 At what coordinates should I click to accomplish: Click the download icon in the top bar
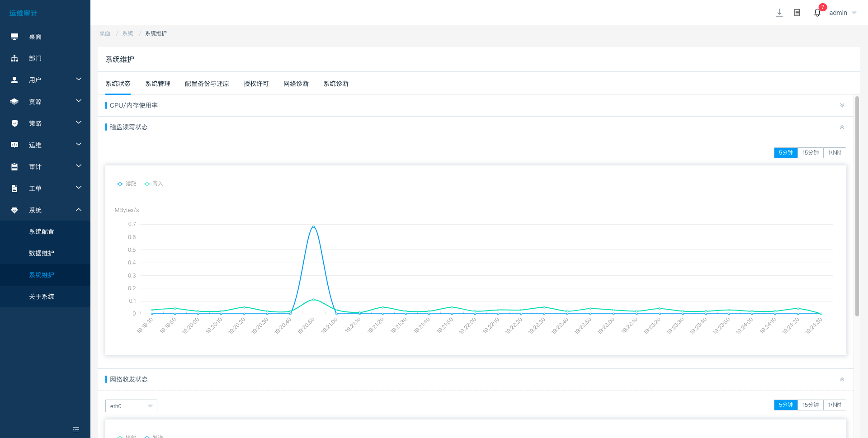tap(779, 13)
